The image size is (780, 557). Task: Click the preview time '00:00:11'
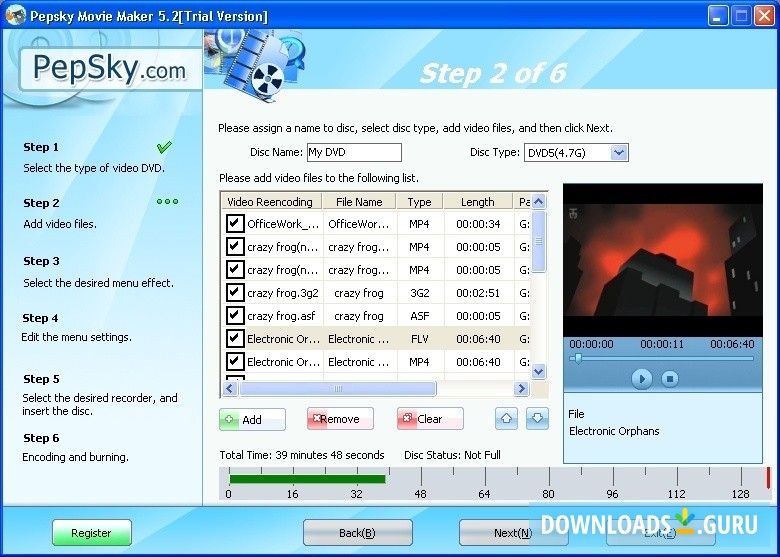coord(662,344)
